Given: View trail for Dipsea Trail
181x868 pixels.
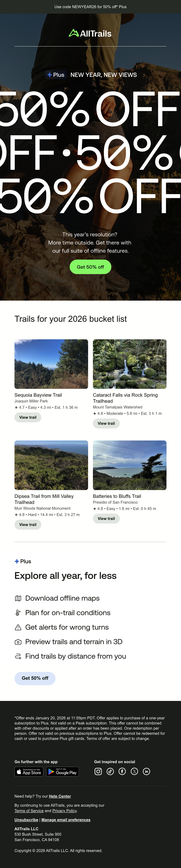Looking at the screenshot, I should pyautogui.click(x=28, y=525).
